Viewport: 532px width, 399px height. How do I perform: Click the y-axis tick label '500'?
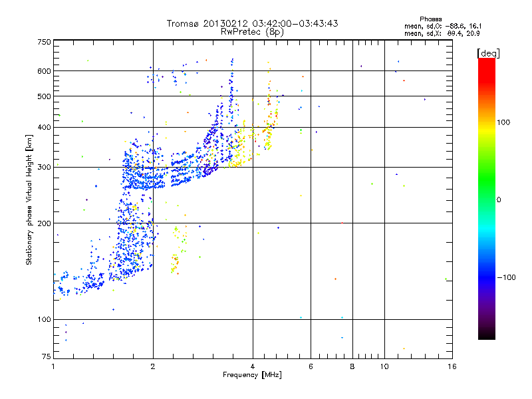click(44, 96)
